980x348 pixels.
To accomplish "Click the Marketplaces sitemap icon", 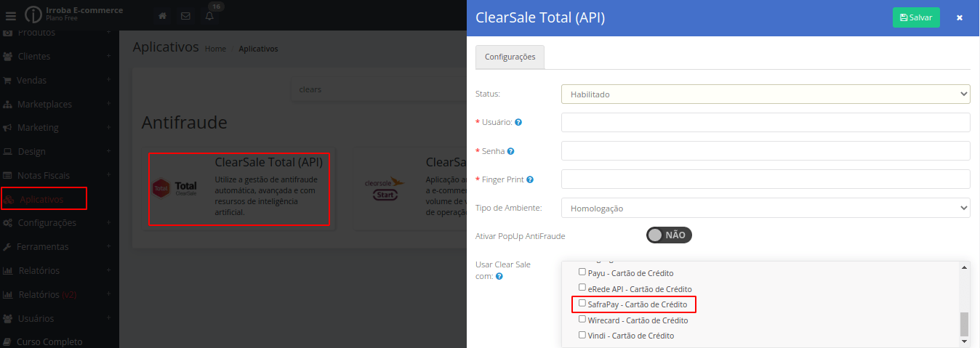I will [x=7, y=104].
